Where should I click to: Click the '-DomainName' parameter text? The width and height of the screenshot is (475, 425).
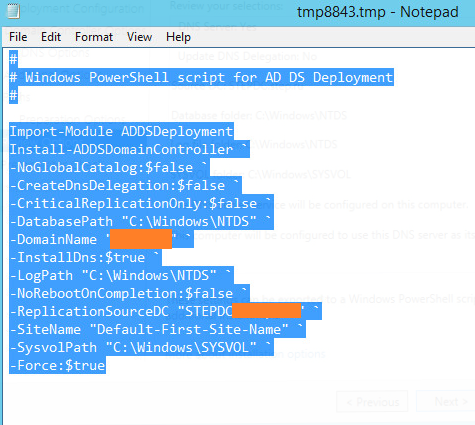(53, 239)
